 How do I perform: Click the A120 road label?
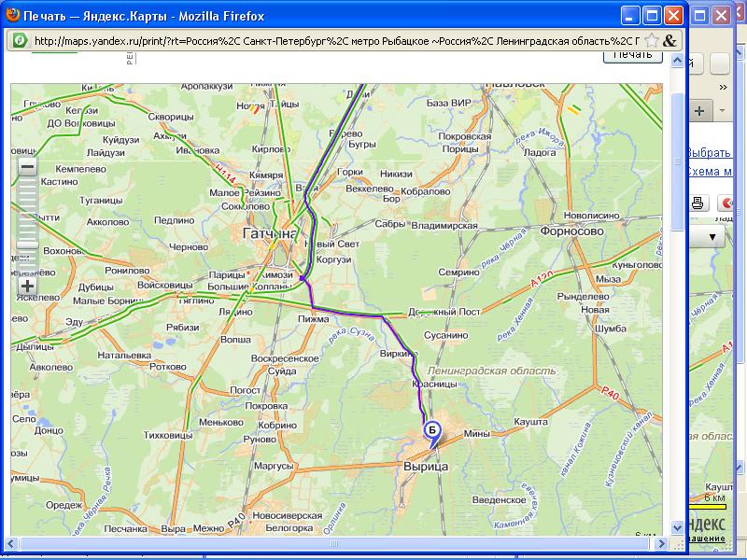(x=543, y=278)
